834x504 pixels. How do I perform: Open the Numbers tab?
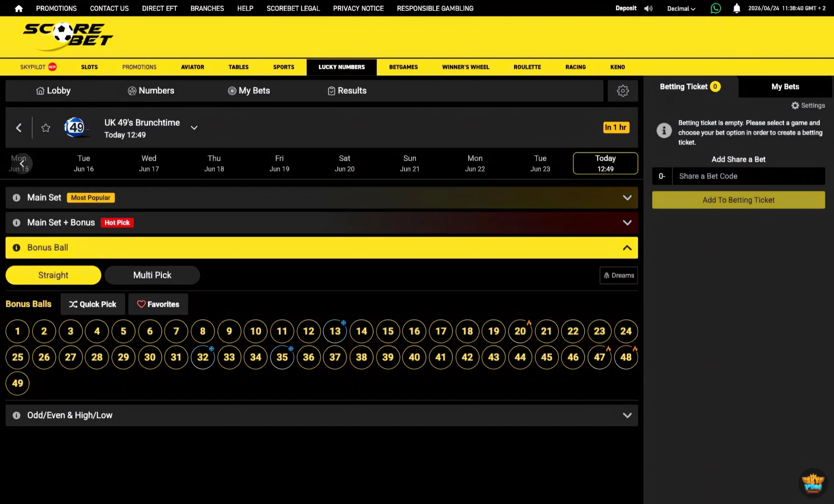point(151,91)
